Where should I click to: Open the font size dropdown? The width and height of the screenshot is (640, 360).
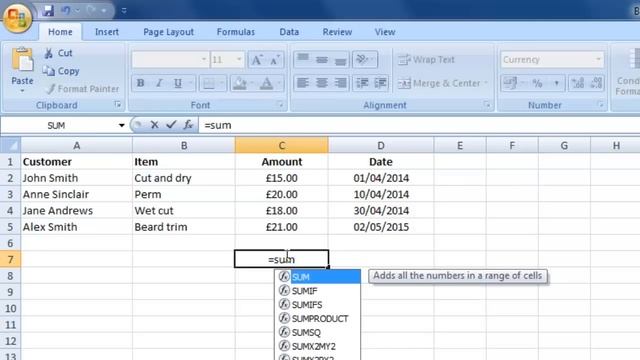(x=239, y=60)
